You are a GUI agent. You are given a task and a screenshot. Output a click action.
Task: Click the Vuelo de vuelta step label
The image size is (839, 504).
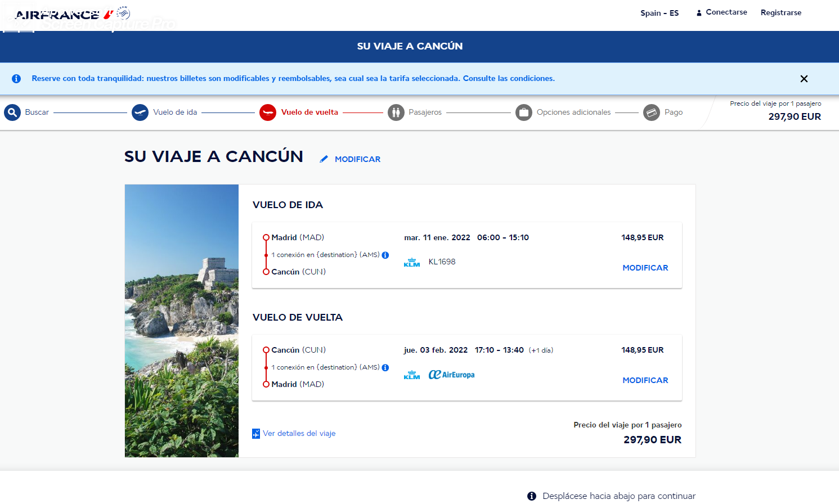coord(309,112)
